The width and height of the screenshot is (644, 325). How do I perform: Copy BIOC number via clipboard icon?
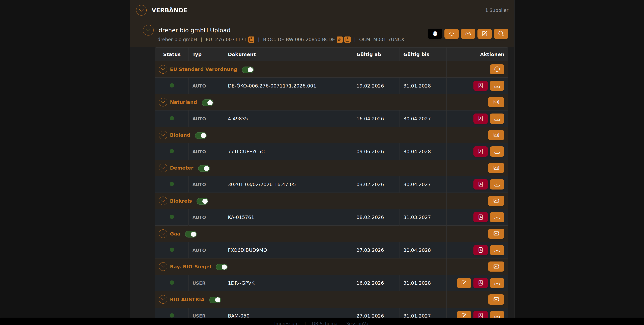(x=347, y=40)
